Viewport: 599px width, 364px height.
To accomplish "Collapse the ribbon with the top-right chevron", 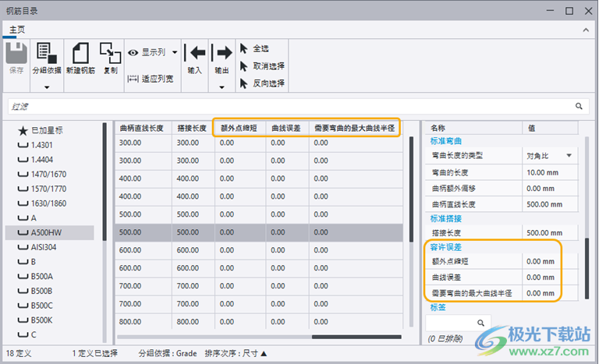I will pyautogui.click(x=586, y=30).
